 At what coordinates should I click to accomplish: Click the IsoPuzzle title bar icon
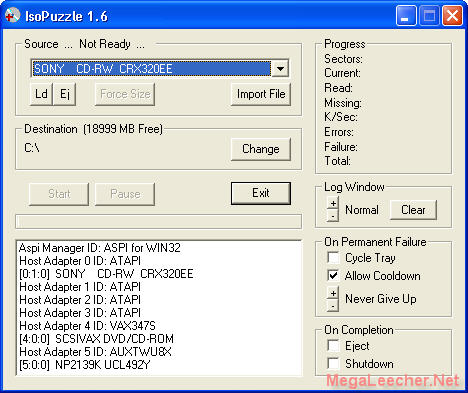coord(12,16)
